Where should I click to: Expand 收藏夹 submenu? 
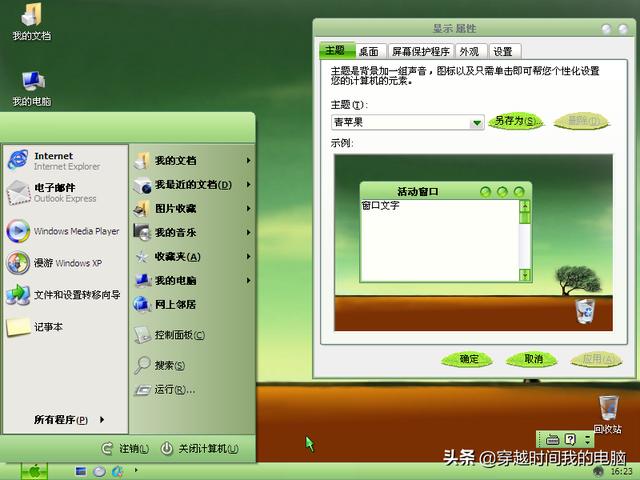(x=249, y=257)
